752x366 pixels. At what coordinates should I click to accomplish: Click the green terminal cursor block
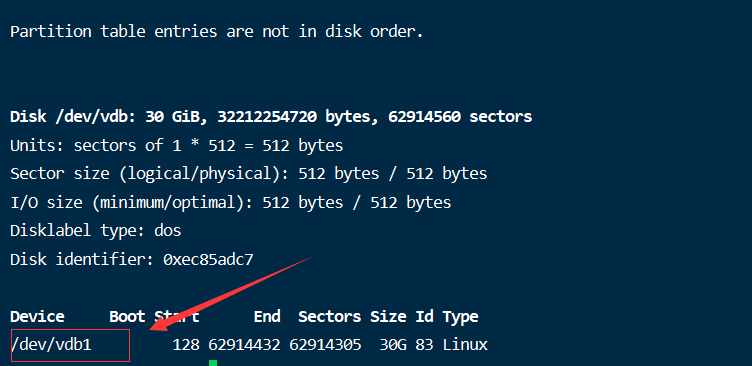click(x=213, y=363)
